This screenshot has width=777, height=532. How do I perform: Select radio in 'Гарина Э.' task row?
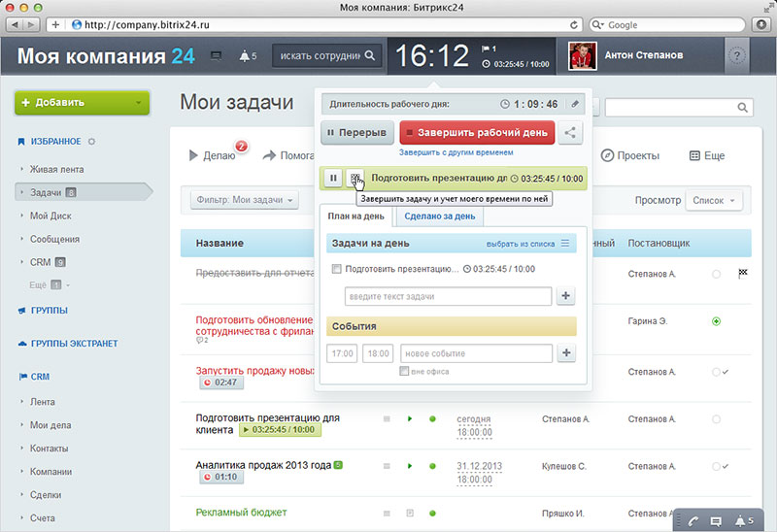[x=716, y=321]
